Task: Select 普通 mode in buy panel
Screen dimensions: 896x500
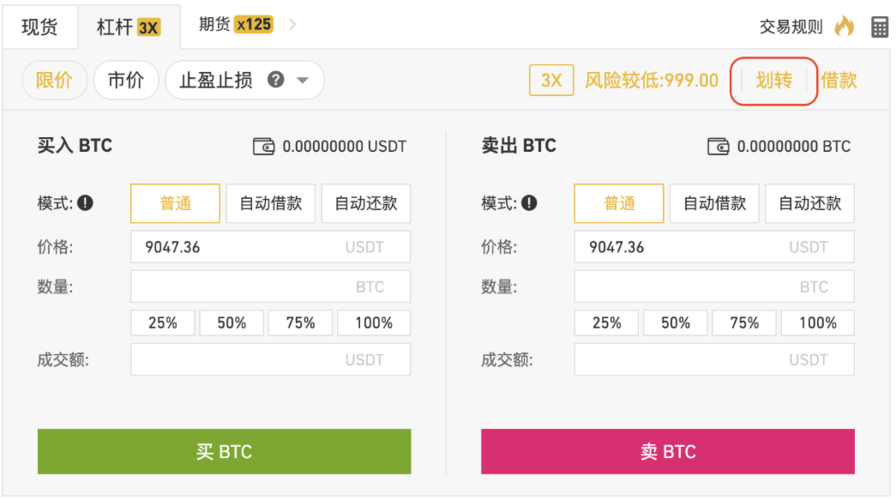Action: tap(175, 203)
